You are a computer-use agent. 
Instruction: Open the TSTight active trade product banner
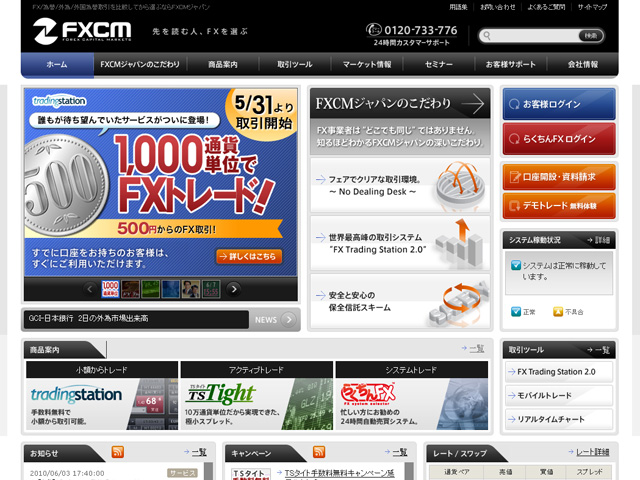point(242,396)
